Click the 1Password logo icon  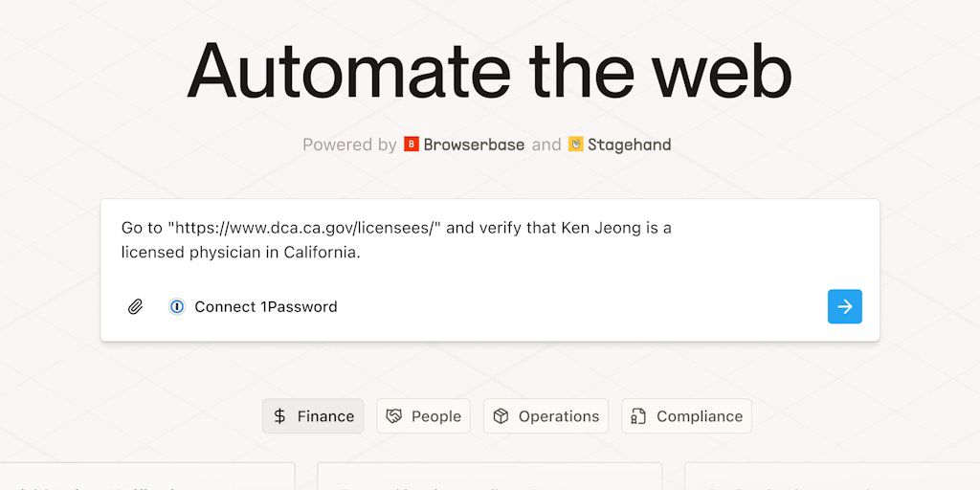tap(176, 307)
